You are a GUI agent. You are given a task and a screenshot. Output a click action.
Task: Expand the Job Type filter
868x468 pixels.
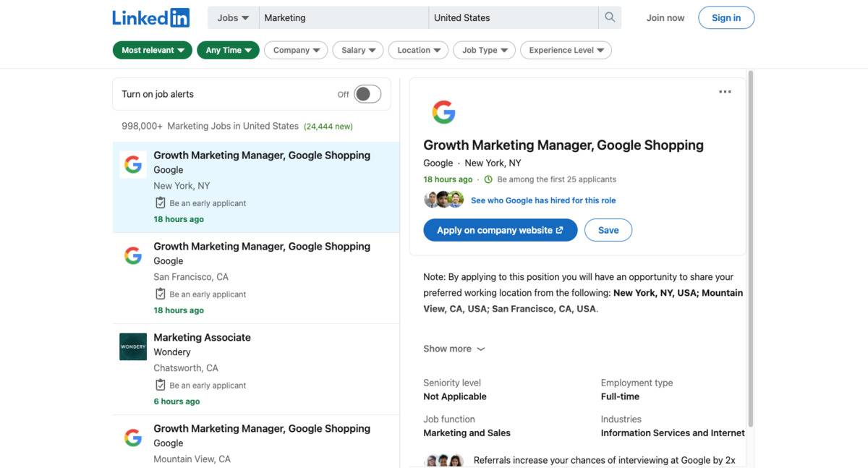tap(484, 50)
